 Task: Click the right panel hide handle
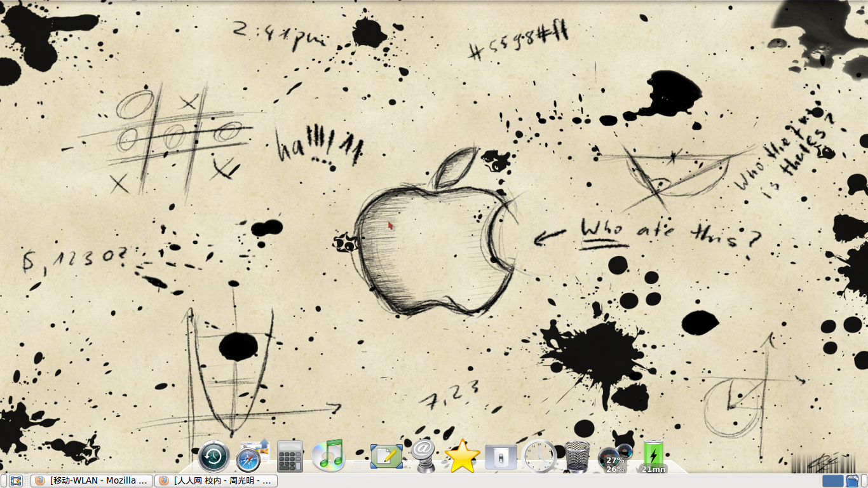click(864, 481)
